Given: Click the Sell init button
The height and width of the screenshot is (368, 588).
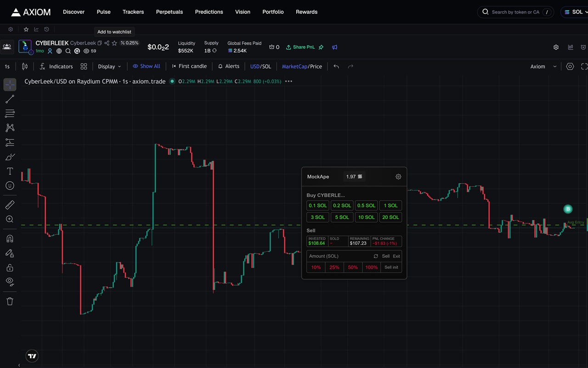Looking at the screenshot, I should coord(391,267).
